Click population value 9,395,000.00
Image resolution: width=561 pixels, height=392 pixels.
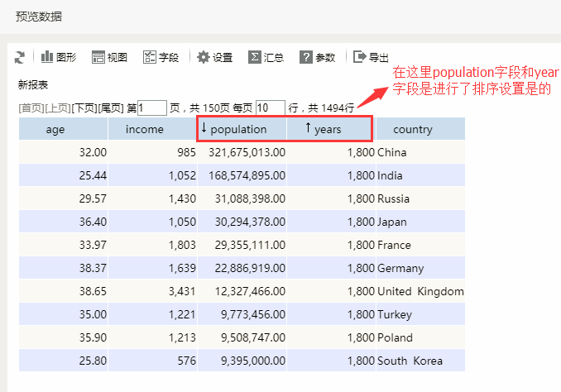click(253, 361)
